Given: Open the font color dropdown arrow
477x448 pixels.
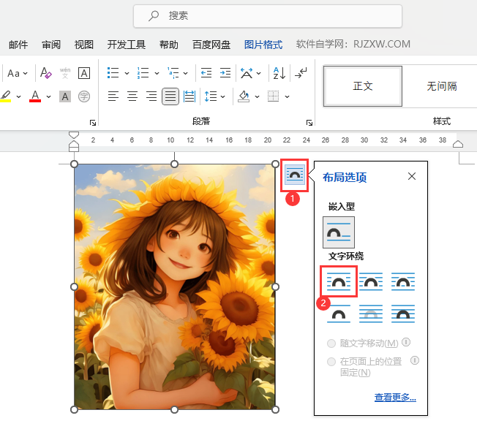Looking at the screenshot, I should click(x=48, y=96).
